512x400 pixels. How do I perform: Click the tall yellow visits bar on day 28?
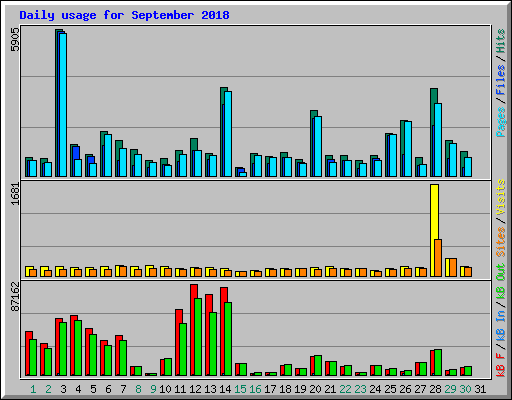point(434,230)
